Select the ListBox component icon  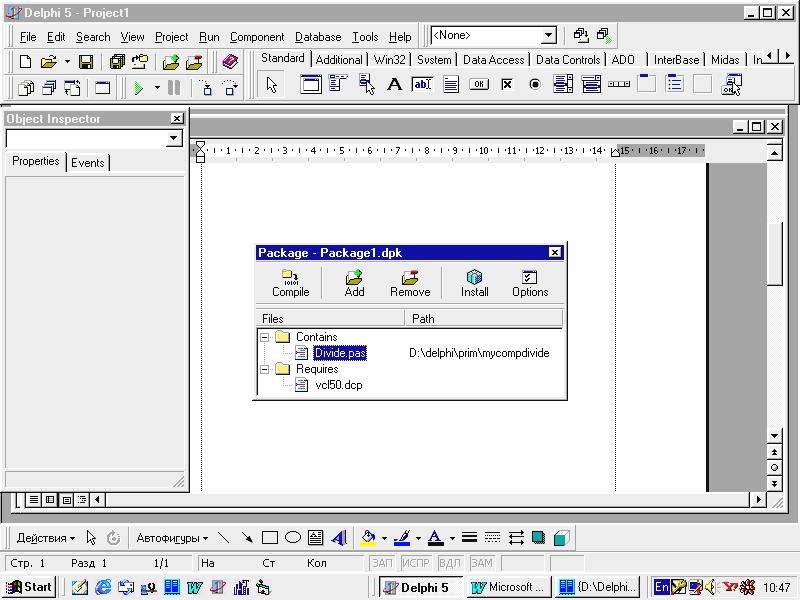[x=563, y=84]
